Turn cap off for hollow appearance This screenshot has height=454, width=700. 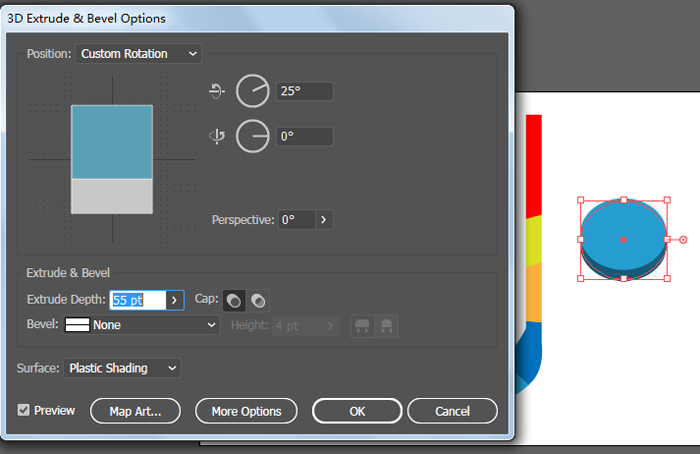(257, 299)
